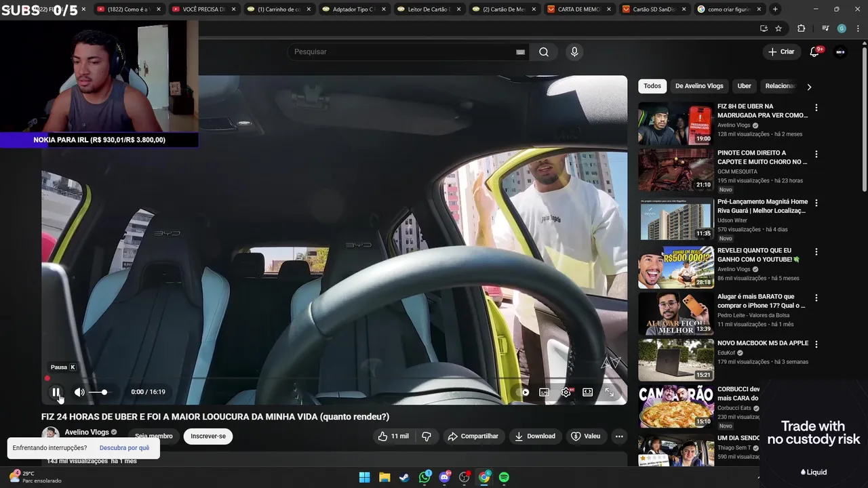Open more actions menu below video
Screen dimensions: 868x488
pos(619,436)
